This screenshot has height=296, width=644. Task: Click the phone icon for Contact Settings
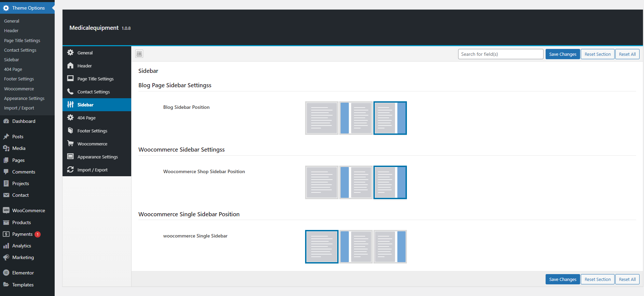tap(70, 92)
